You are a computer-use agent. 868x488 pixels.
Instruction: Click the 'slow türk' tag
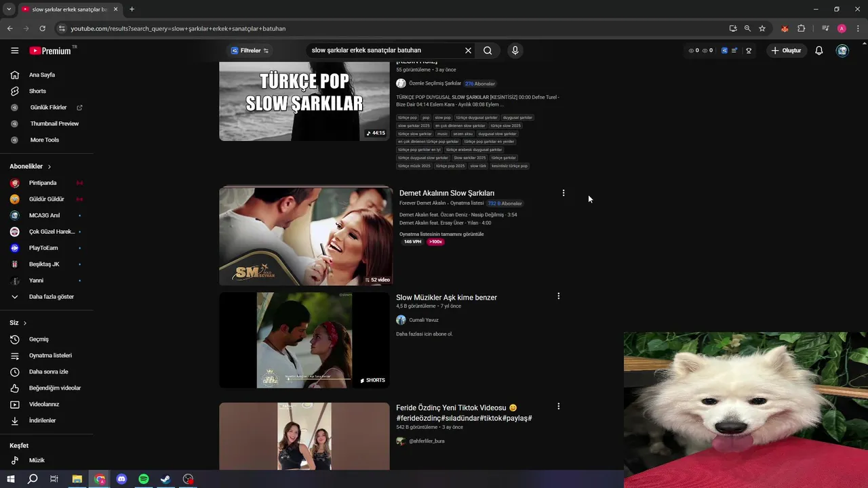[x=478, y=166]
